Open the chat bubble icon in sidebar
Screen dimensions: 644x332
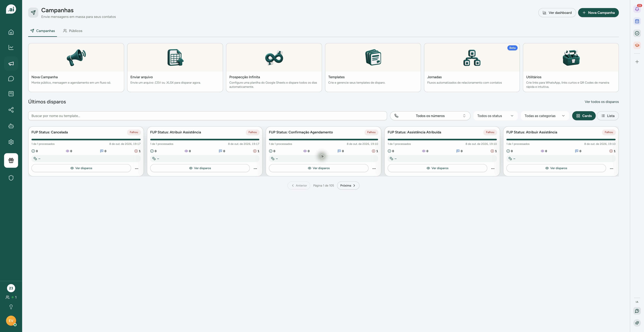point(11,79)
